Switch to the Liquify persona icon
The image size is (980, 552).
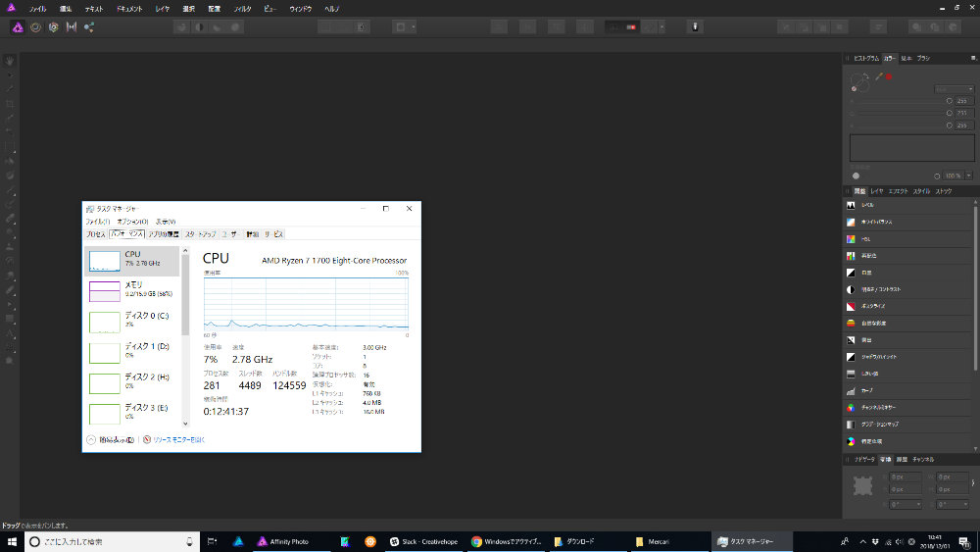point(35,26)
